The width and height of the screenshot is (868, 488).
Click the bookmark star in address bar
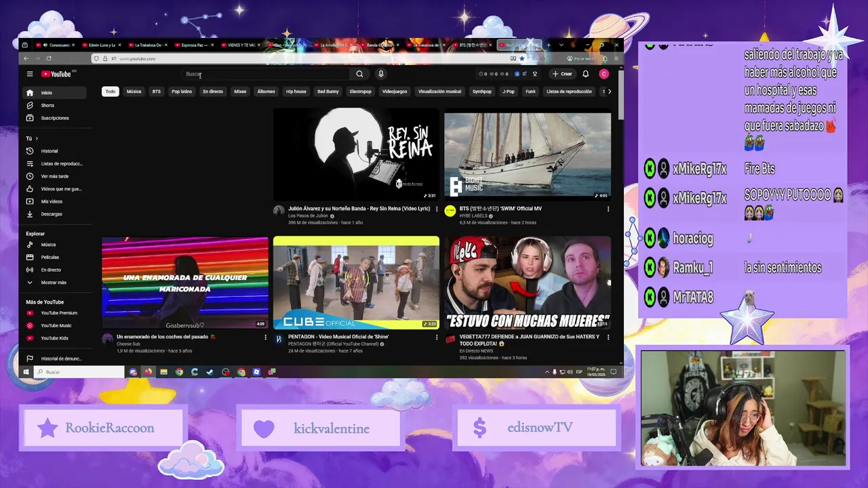pos(521,58)
